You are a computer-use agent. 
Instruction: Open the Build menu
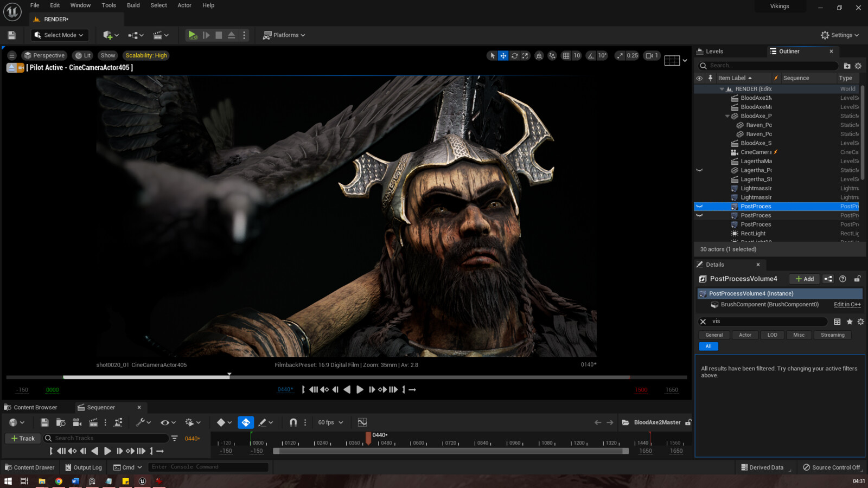pos(133,5)
